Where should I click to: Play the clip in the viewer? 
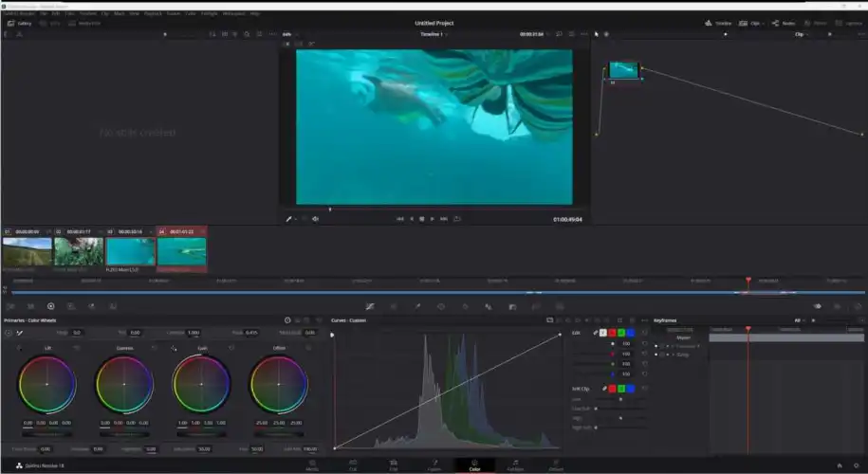(x=433, y=219)
